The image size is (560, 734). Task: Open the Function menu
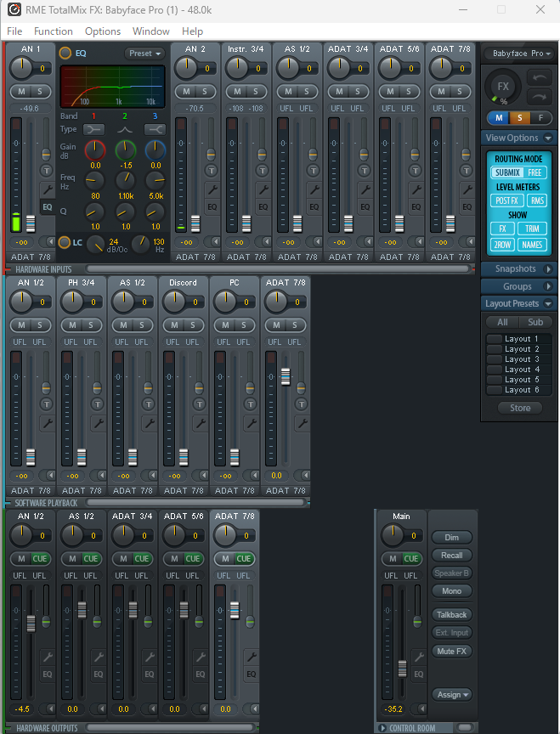pos(54,31)
